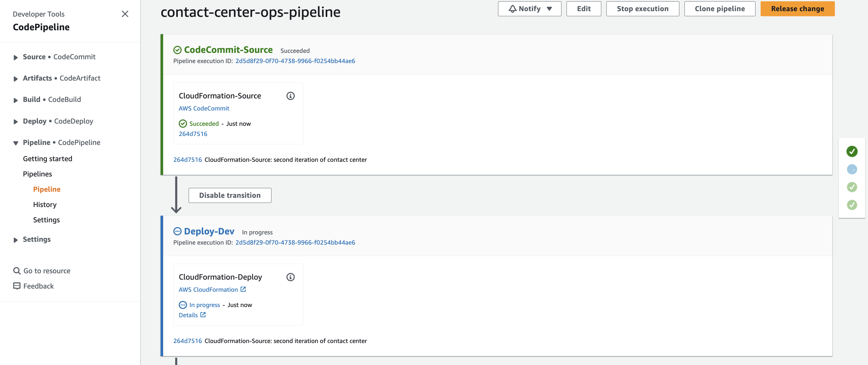Viewport: 868px width, 365px height.
Task: Click the Go to resource search icon
Action: tap(17, 271)
